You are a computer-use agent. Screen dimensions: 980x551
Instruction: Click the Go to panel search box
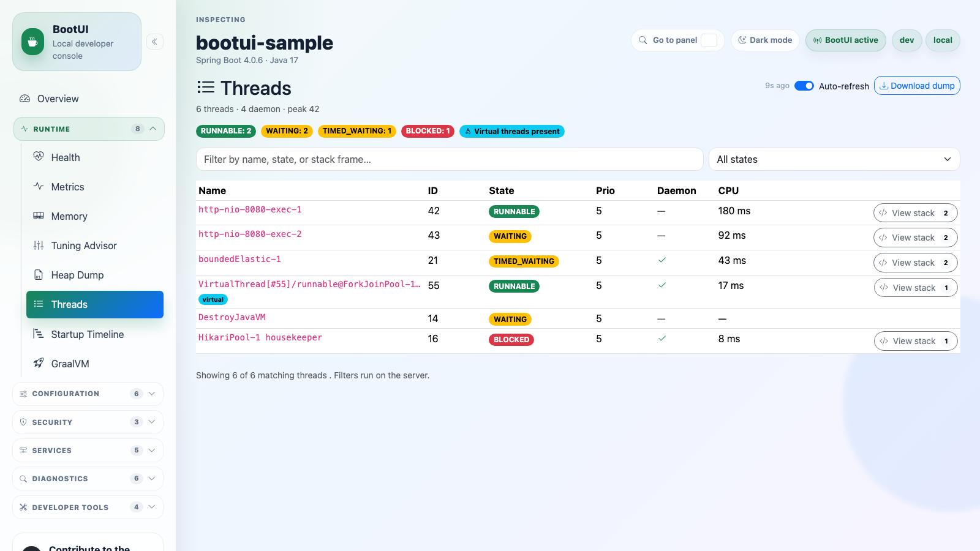(x=678, y=40)
